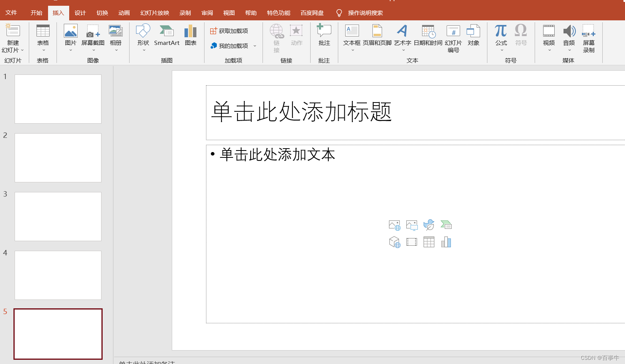
Task: Expand the New Slide dropdown arrow
Action: (x=22, y=50)
